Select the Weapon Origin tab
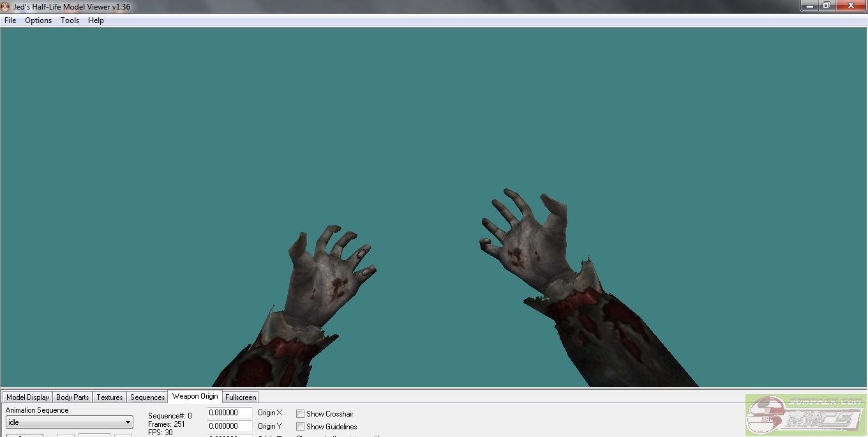Screen dimensions: 868x437 tap(195, 396)
